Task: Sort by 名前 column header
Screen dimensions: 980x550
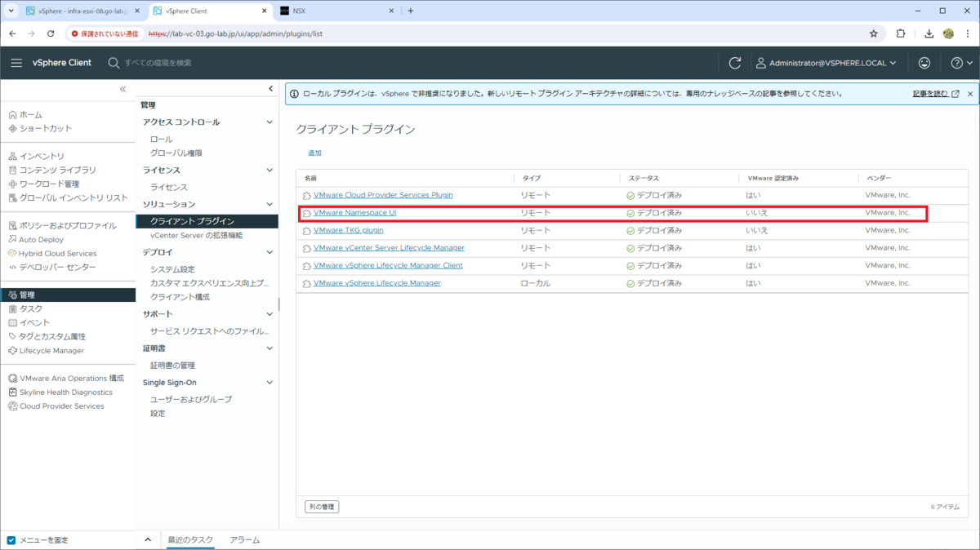Action: click(x=310, y=178)
